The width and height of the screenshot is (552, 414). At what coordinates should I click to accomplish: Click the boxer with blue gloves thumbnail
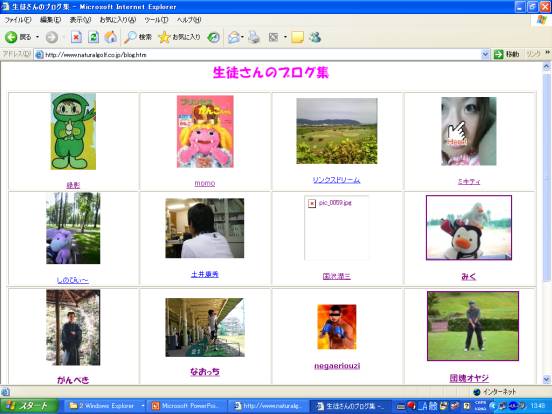coord(337,327)
